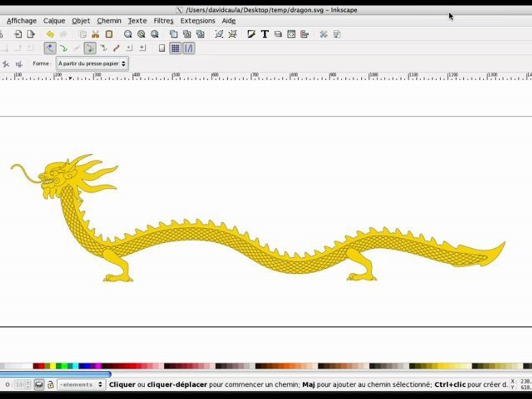Open the '-elements' layer dropdown
Viewport: 532px width, 399px height.
[81, 385]
